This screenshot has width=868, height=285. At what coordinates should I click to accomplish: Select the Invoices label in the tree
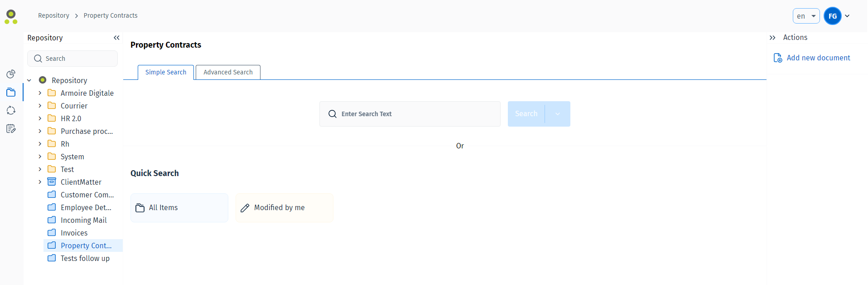(x=74, y=233)
